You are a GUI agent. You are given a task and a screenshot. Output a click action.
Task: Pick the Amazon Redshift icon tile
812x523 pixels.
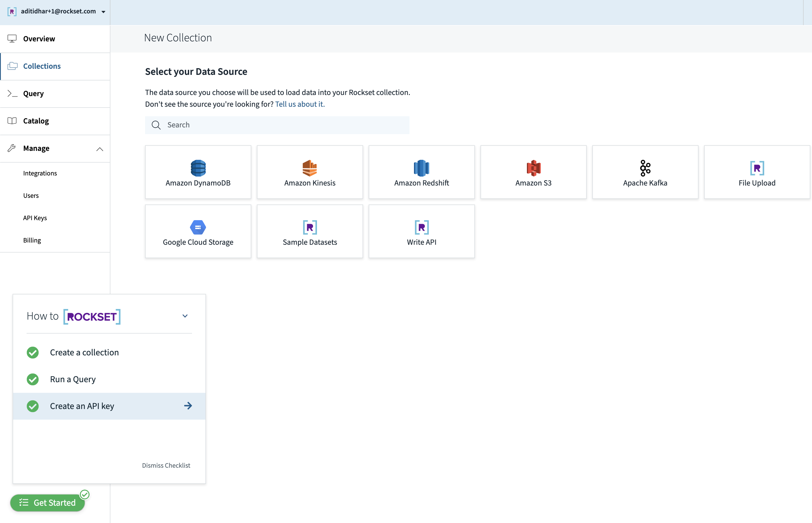421,168
